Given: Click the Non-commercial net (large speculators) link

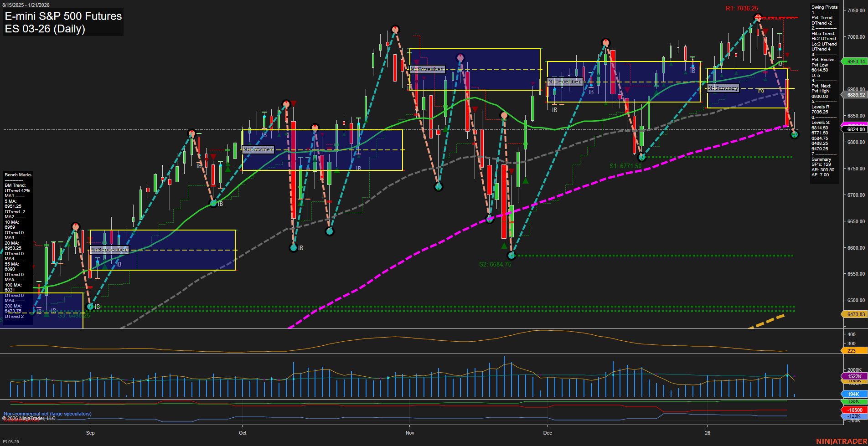Looking at the screenshot, I should point(47,414).
